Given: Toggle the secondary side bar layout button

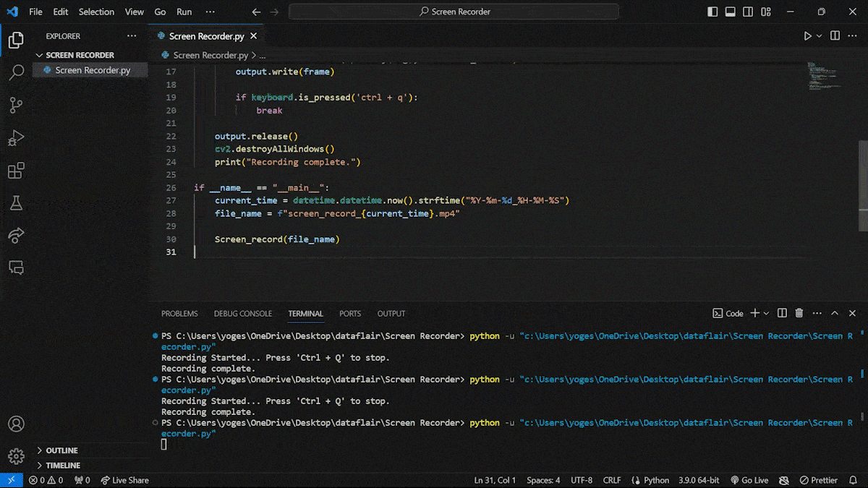Looking at the screenshot, I should coord(748,12).
